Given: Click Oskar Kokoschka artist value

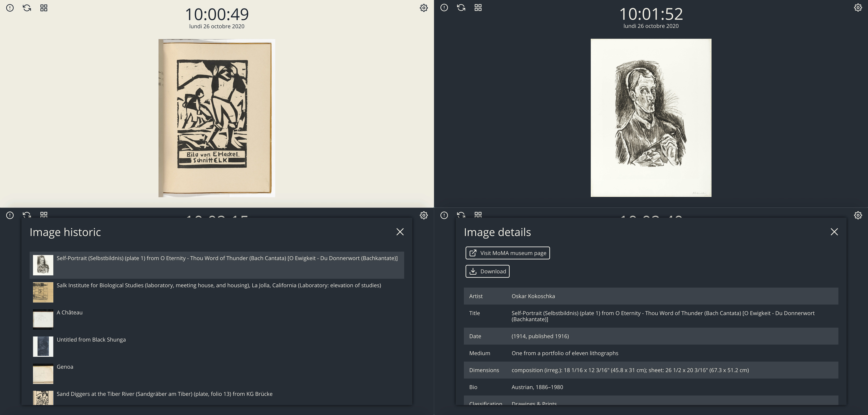Looking at the screenshot, I should click(533, 296).
